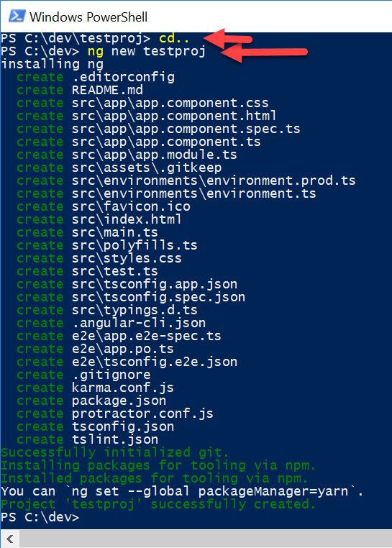Click the 'karma.conf.js' output line
The width and height of the screenshot is (392, 548).
[x=95, y=388]
